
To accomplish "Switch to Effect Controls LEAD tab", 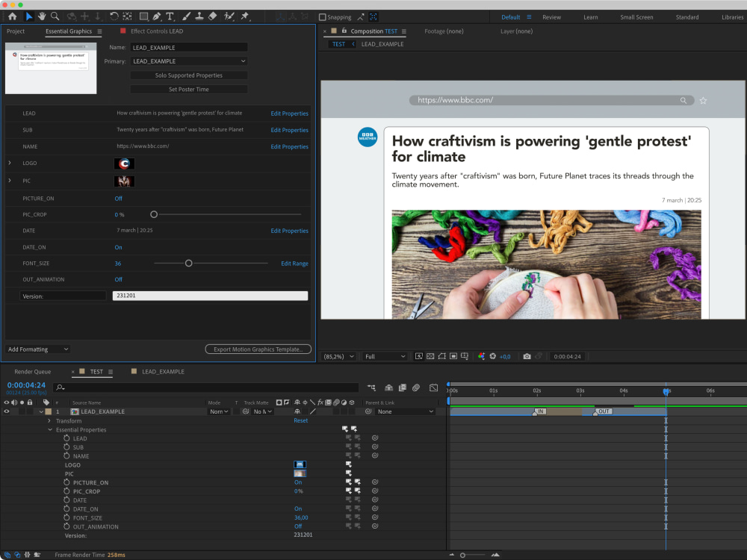I will click(157, 31).
